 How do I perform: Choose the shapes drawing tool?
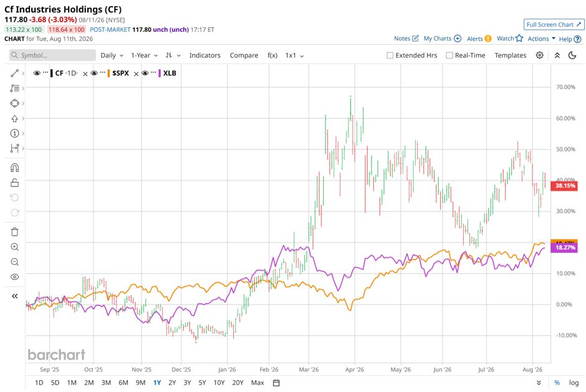[14, 103]
